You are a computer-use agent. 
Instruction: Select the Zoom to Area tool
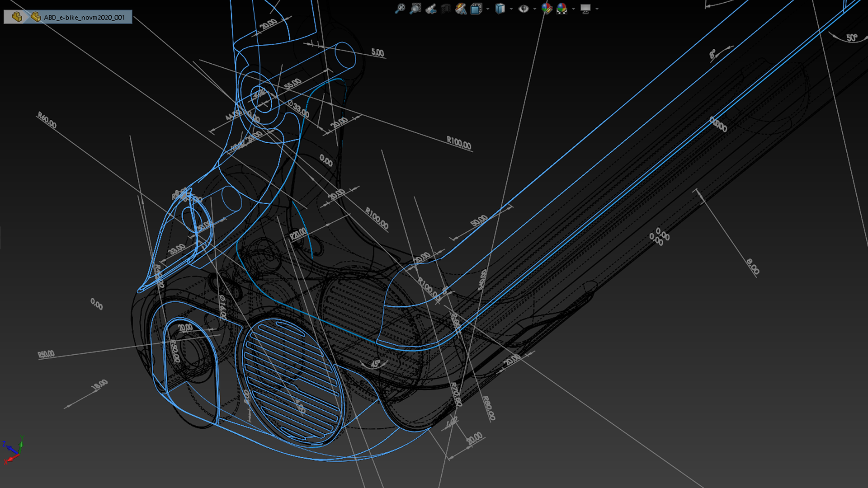tap(415, 9)
